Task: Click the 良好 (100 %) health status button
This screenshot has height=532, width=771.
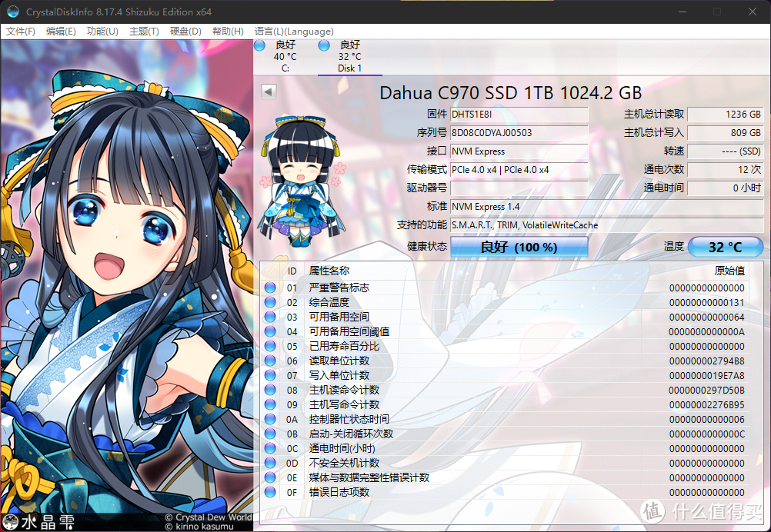Action: [x=519, y=247]
